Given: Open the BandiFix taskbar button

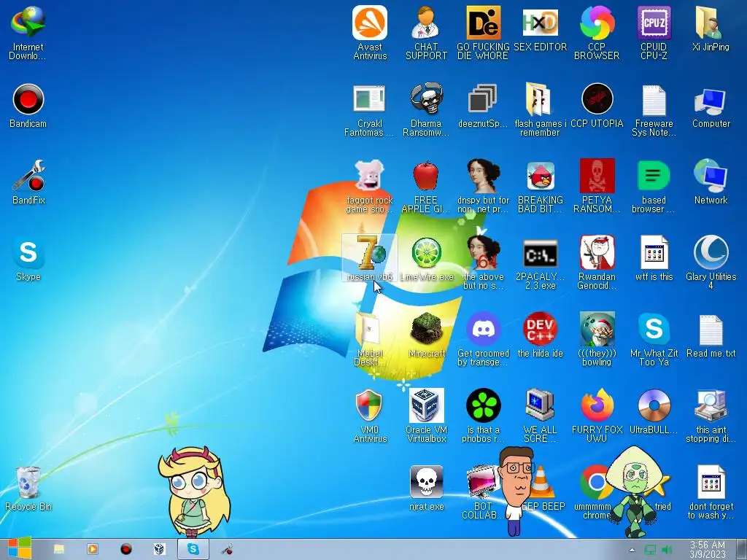Looking at the screenshot, I should pyautogui.click(x=227, y=549).
